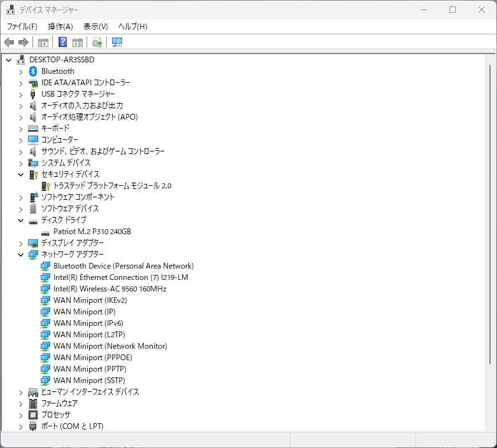Collapse the DESKTOP-AR3SSBD root node
The width and height of the screenshot is (497, 448).
[8, 60]
